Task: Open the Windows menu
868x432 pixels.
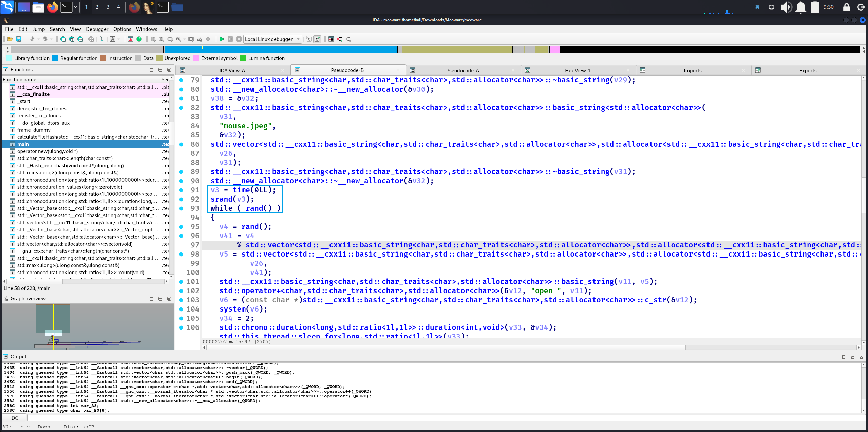Action: point(147,29)
